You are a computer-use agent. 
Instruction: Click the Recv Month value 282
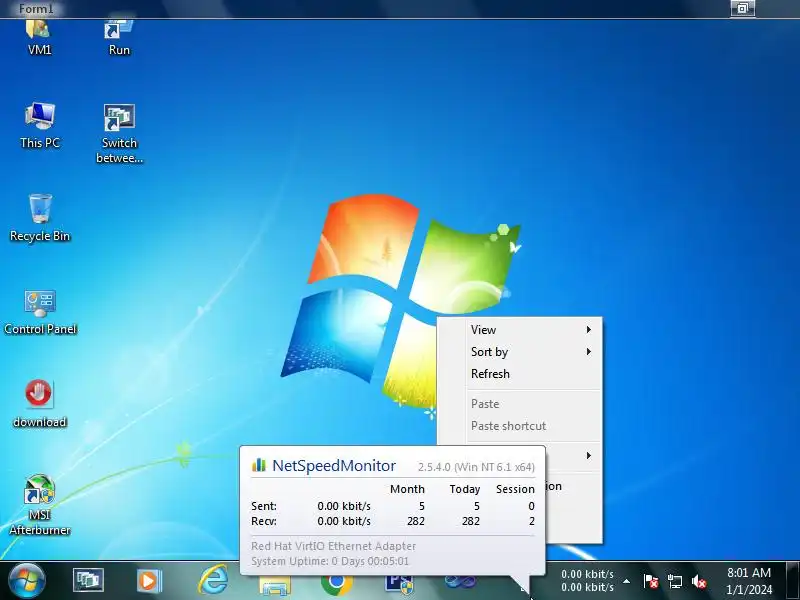pyautogui.click(x=416, y=521)
